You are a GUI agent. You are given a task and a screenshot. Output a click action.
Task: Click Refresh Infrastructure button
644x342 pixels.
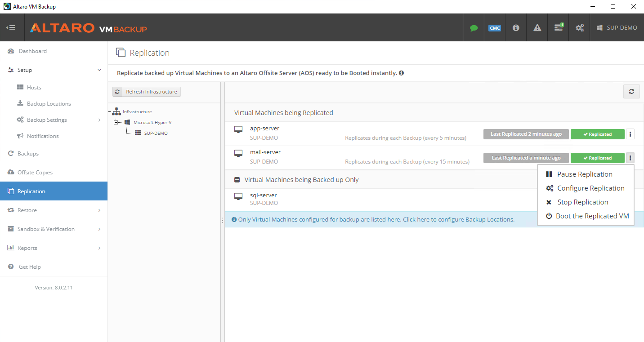(147, 92)
